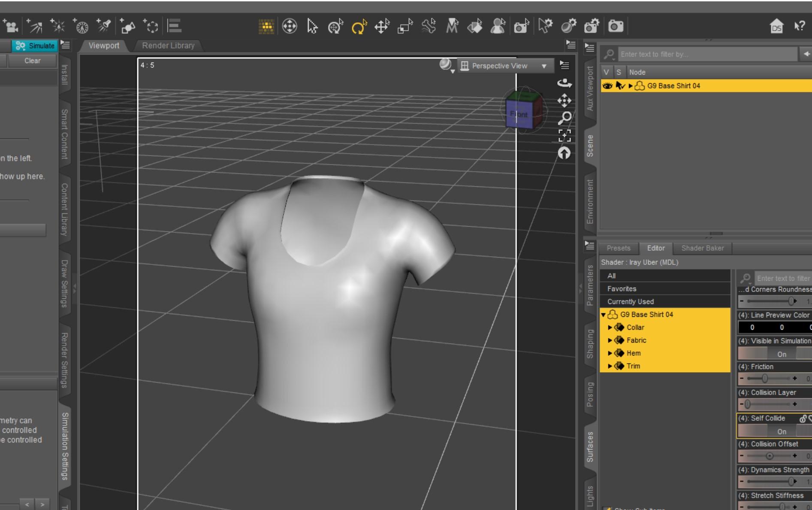
Task: Toggle visibility eye for G9 Base Shirt 04
Action: coord(607,86)
